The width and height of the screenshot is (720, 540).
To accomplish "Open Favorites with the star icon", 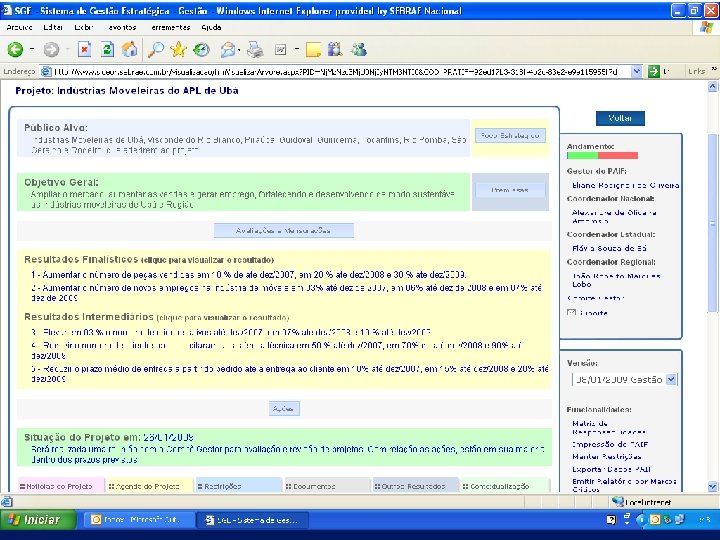I will pos(178,49).
